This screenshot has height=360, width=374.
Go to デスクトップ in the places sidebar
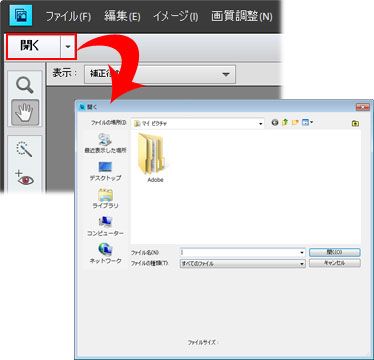105,171
